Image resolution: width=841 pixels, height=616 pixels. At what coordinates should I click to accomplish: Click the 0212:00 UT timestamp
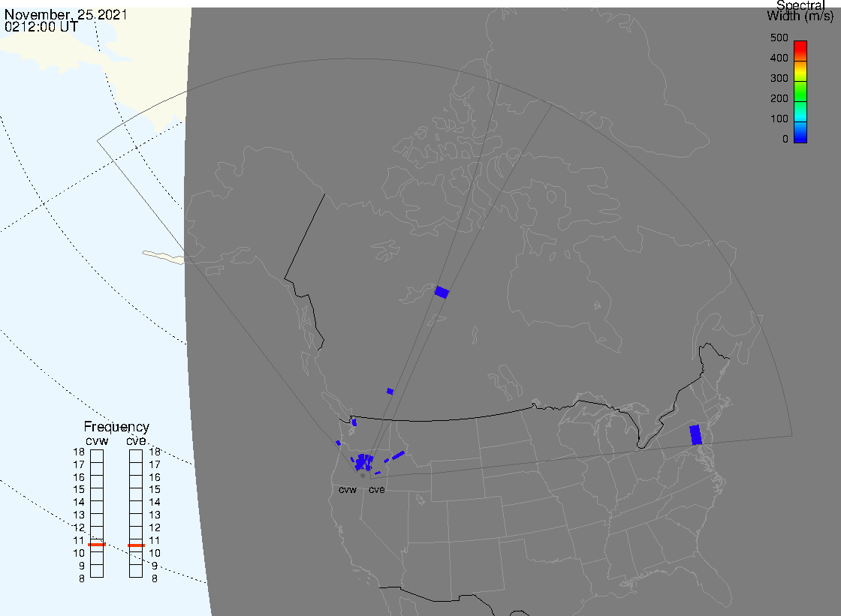41,27
